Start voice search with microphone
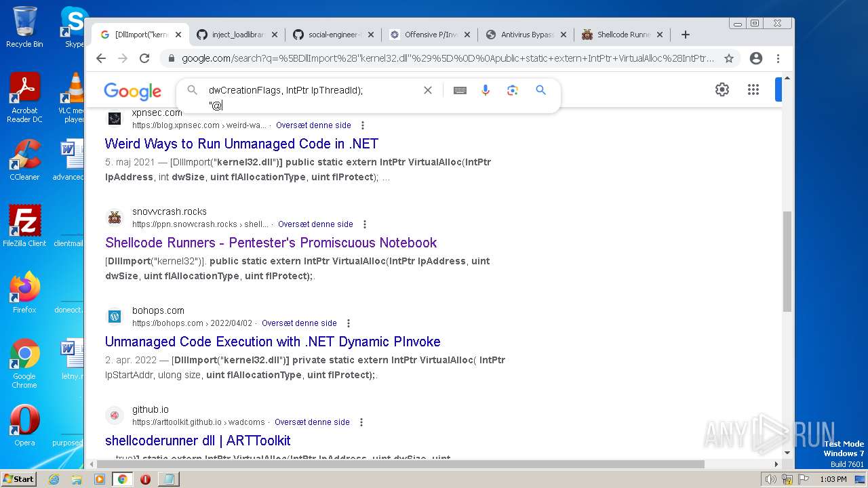The image size is (868, 488). (486, 90)
